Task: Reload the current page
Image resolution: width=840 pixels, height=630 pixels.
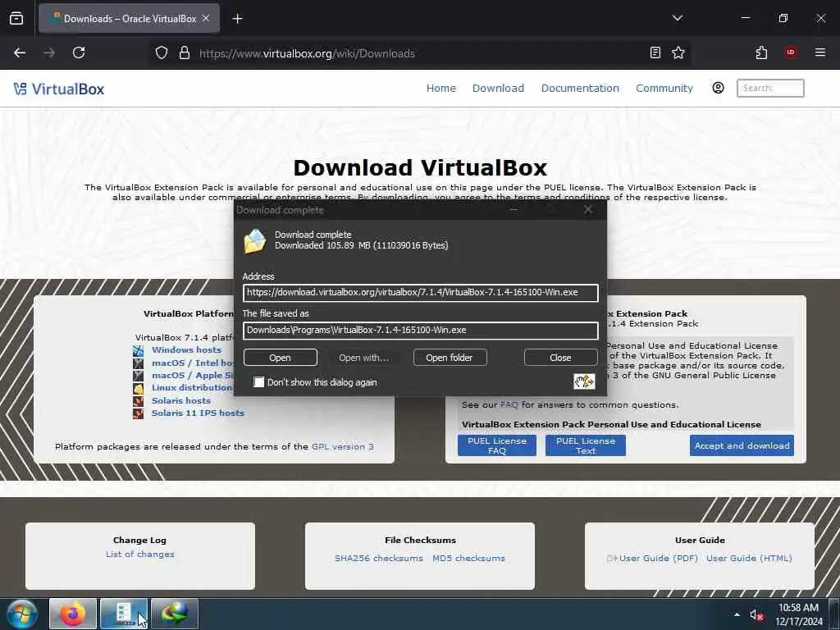Action: coord(79,52)
